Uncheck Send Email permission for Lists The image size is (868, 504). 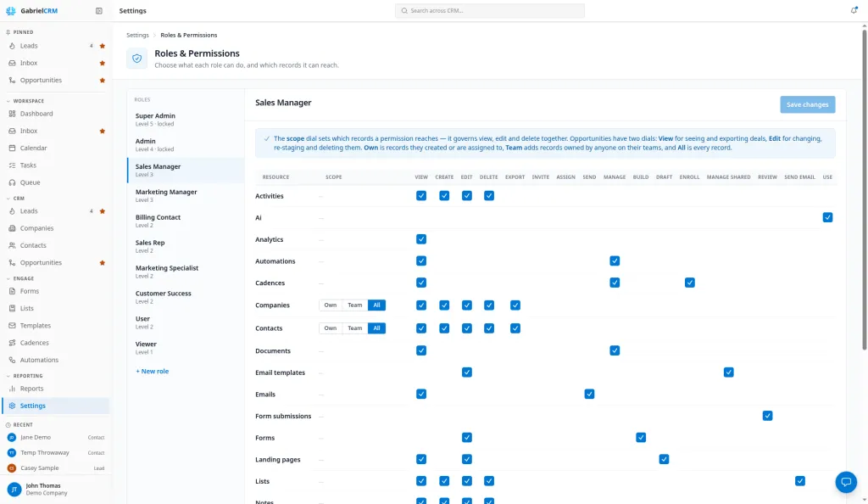[x=800, y=481]
